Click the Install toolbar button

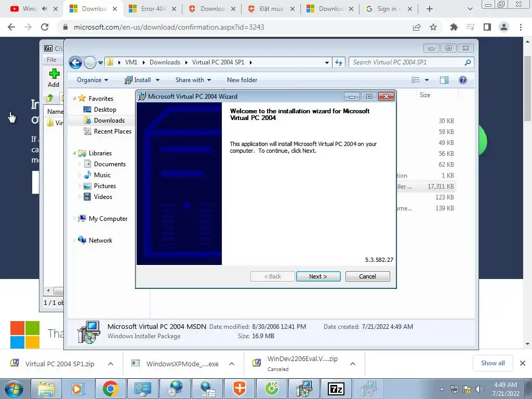(x=138, y=80)
